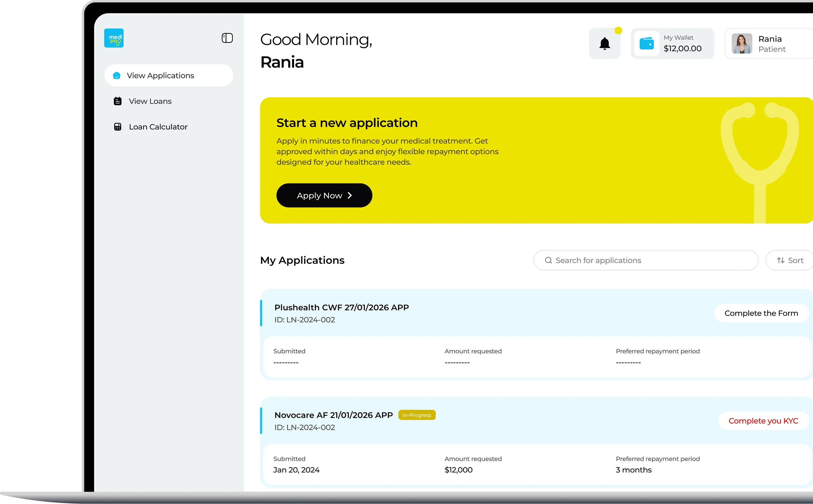Click the MediPay logo icon
Viewport: 813px width, 504px height.
pyautogui.click(x=114, y=38)
